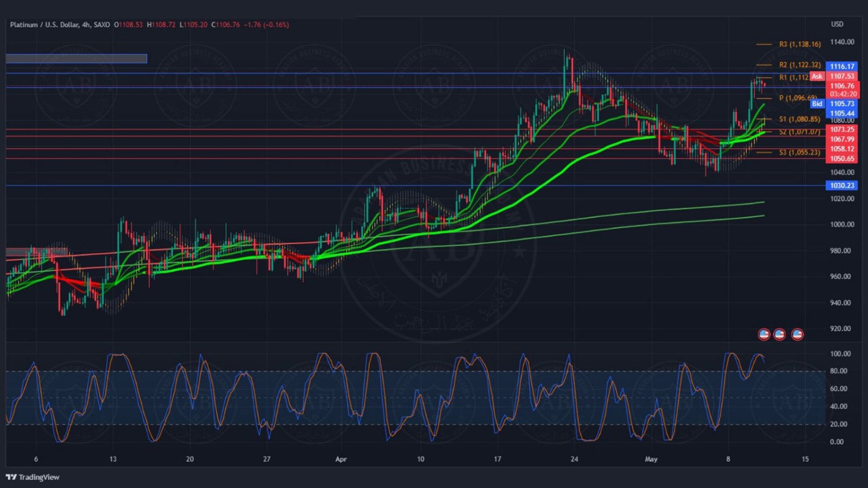This screenshot has height=488, width=868.
Task: Click the blue 1105.44 price label
Action: [x=842, y=114]
